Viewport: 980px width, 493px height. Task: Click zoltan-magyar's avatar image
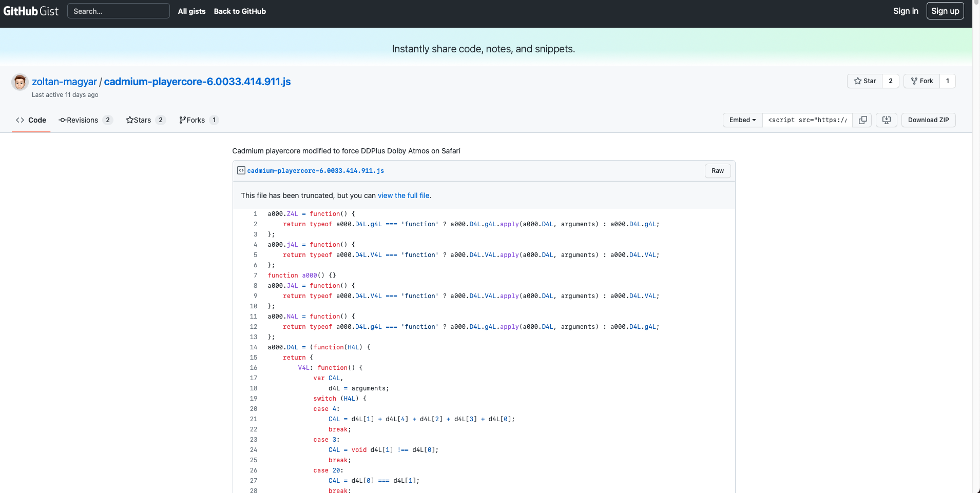click(20, 82)
